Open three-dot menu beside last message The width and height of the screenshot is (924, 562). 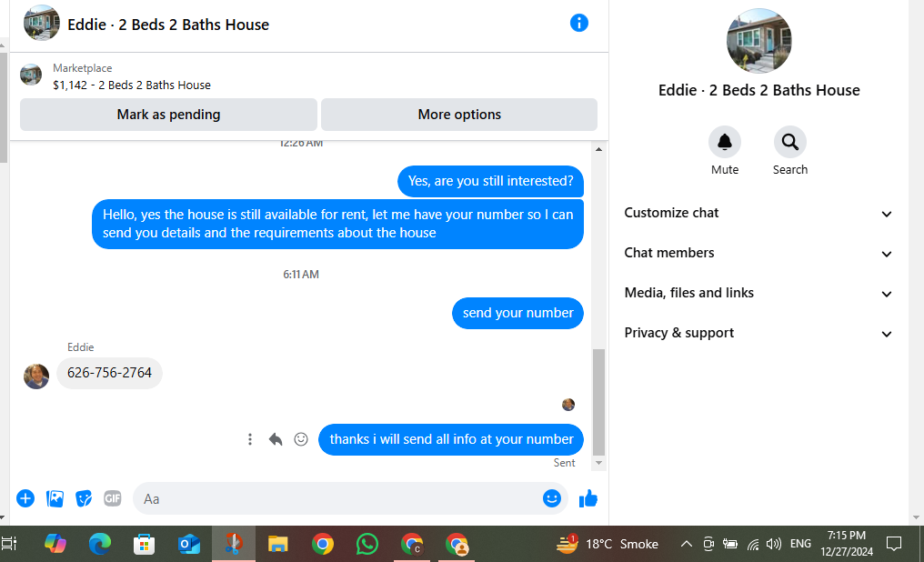250,439
